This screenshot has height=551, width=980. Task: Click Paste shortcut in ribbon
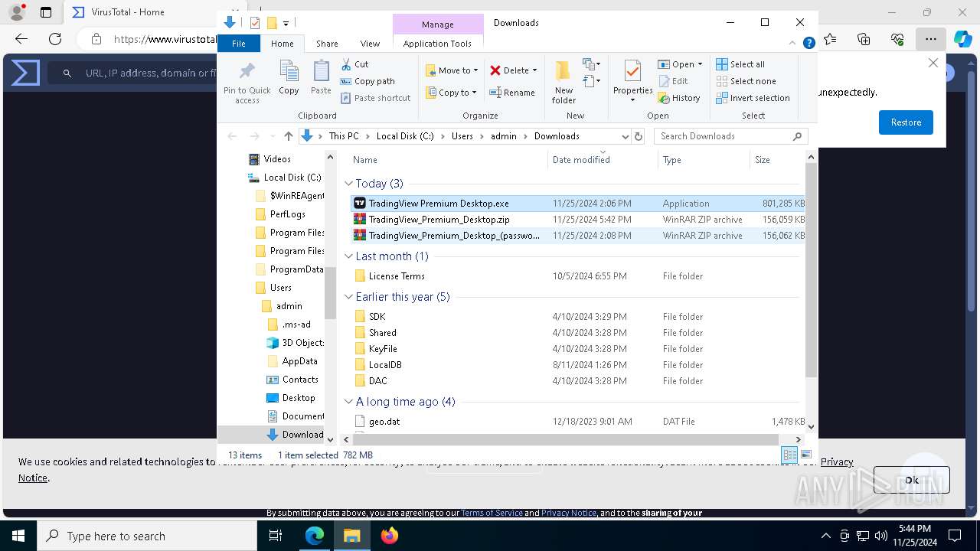pos(375,98)
